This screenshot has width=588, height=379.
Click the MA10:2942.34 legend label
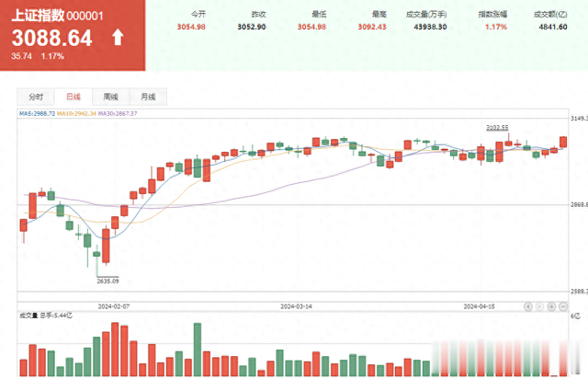pyautogui.click(x=76, y=113)
